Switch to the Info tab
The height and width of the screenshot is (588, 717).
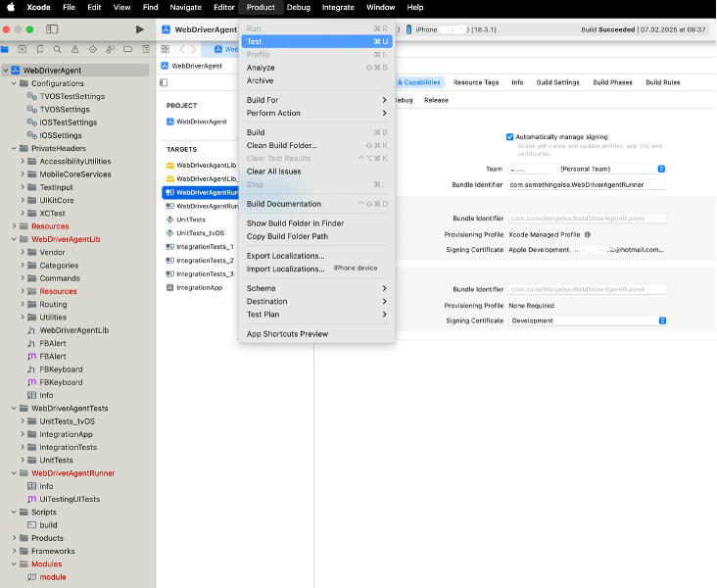tap(517, 82)
